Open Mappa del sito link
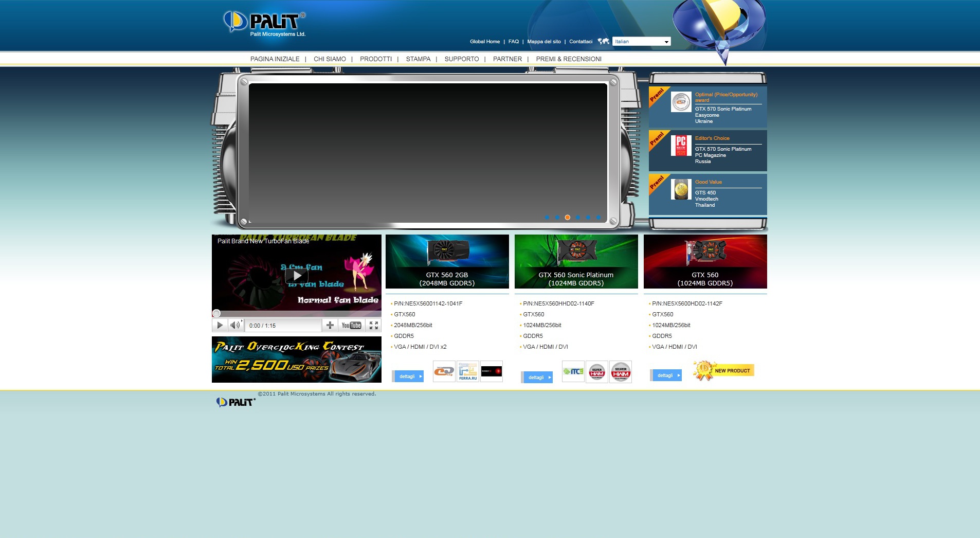This screenshot has width=980, height=538. (544, 42)
